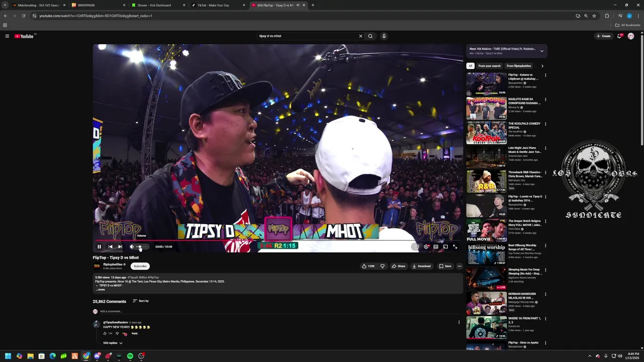Reload the current page

(23, 16)
